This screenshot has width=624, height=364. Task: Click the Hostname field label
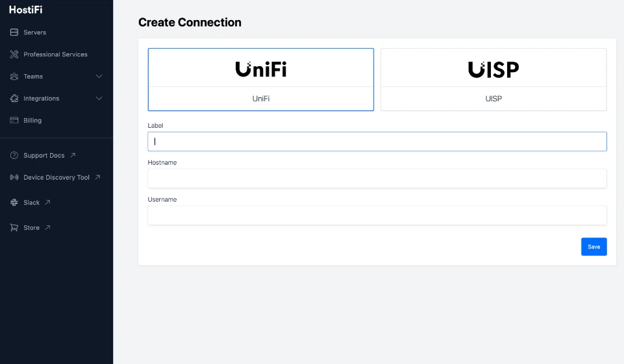click(162, 162)
